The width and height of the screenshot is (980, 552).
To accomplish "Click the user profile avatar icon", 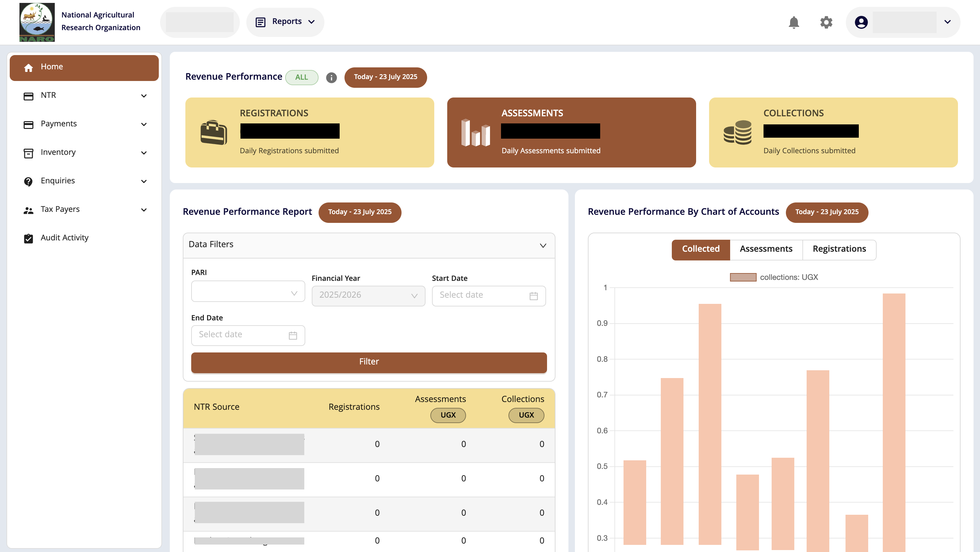I will (x=861, y=22).
